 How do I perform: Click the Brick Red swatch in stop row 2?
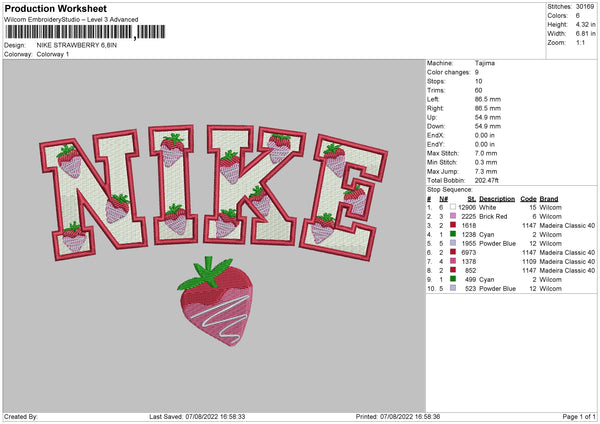tap(453, 216)
